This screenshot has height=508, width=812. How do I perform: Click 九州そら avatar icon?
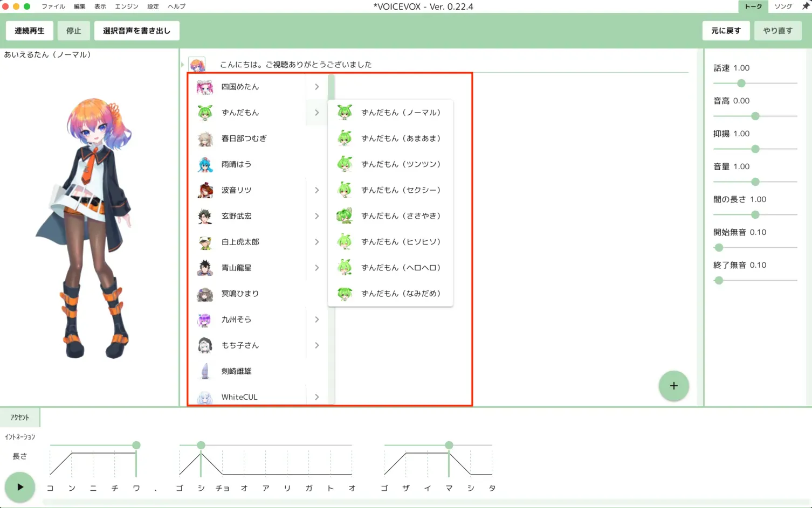pyautogui.click(x=205, y=319)
